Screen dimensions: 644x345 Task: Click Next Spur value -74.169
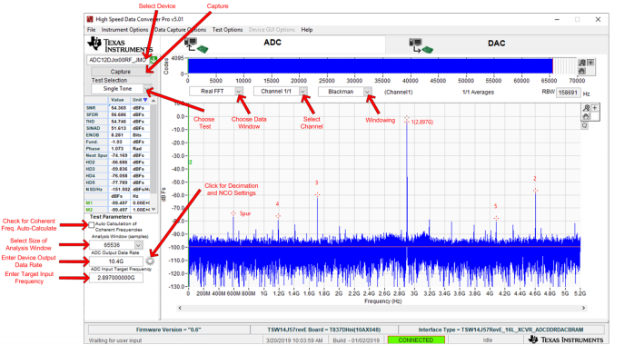pos(119,155)
